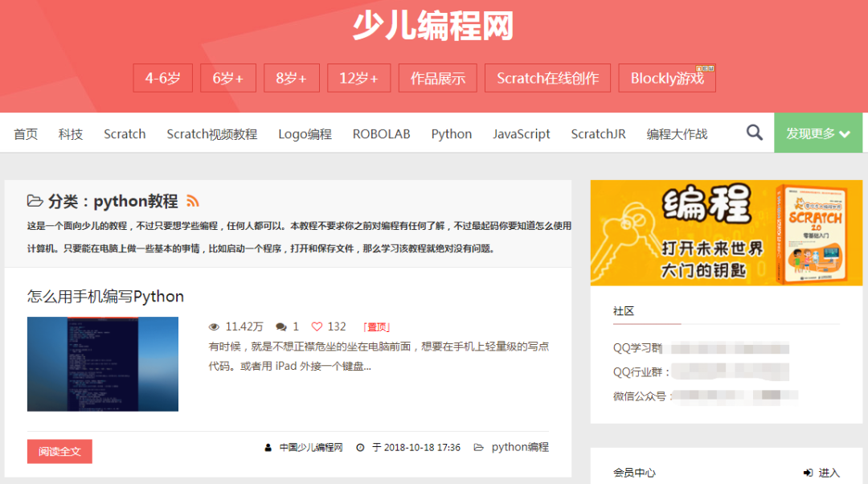
Task: Click the 阅读全文 button
Action: (59, 451)
